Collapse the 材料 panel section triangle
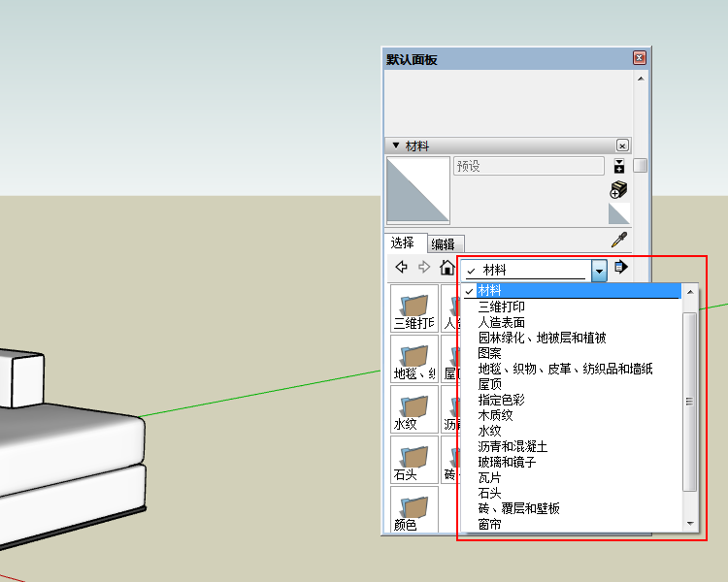The image size is (728, 582). pyautogui.click(x=395, y=145)
